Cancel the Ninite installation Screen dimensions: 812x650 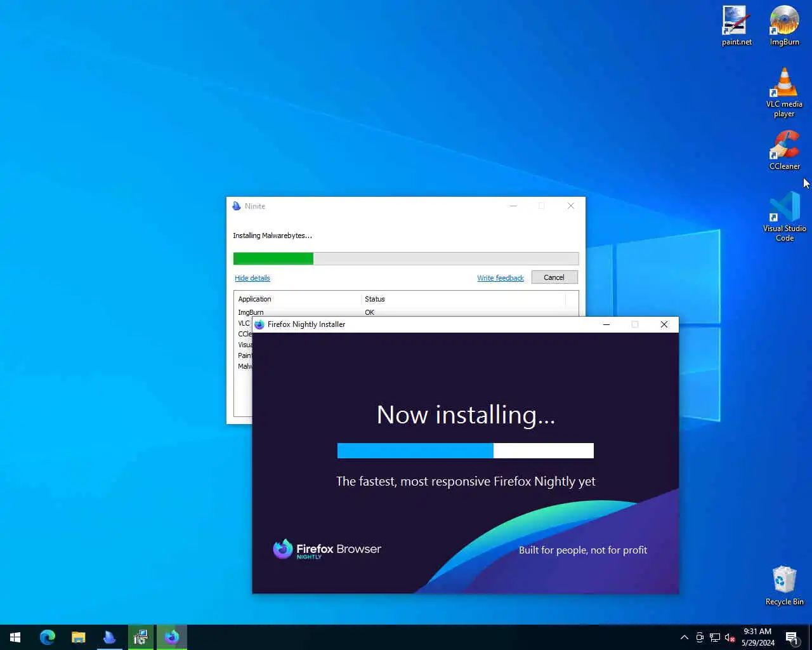[x=554, y=277]
